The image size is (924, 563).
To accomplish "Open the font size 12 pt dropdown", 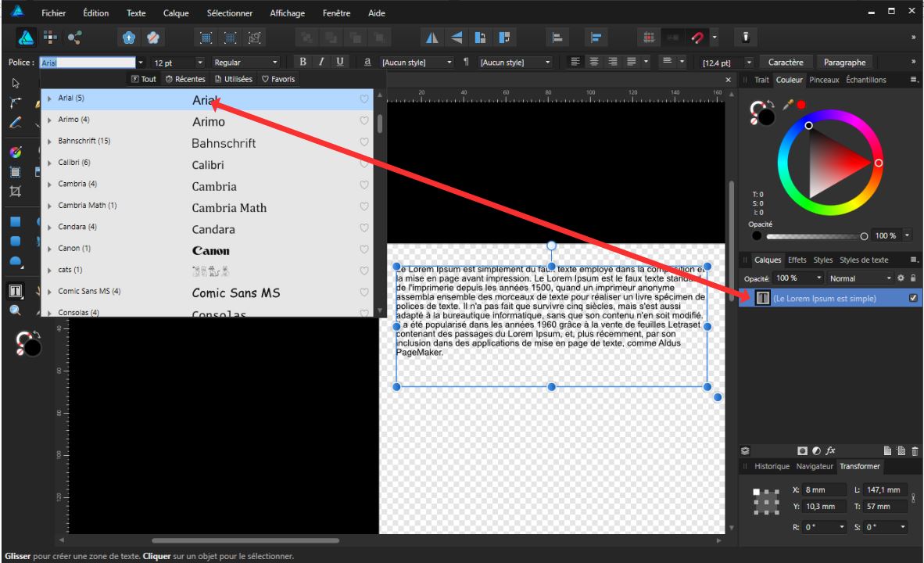I will click(x=200, y=62).
